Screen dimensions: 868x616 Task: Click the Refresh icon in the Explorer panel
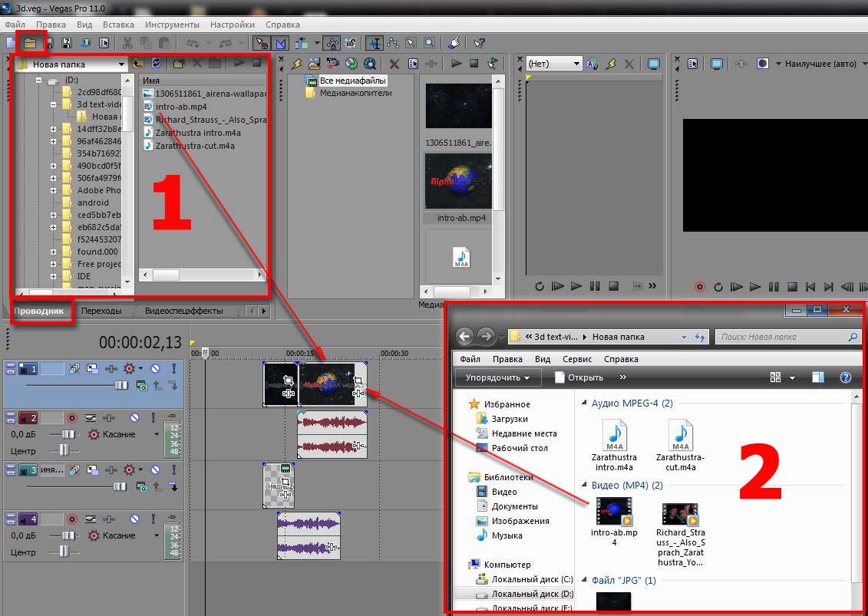pos(157,64)
